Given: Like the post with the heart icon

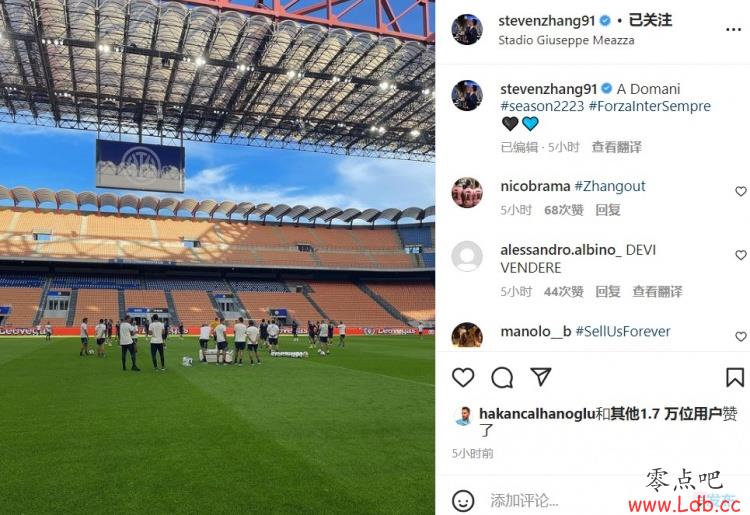Looking at the screenshot, I should [x=463, y=378].
